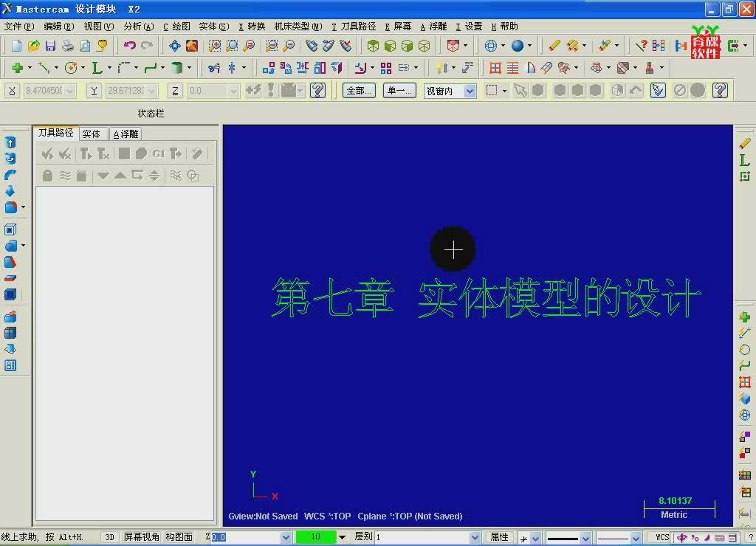Click the X coordinate label button
The width and height of the screenshot is (756, 546).
point(12,91)
